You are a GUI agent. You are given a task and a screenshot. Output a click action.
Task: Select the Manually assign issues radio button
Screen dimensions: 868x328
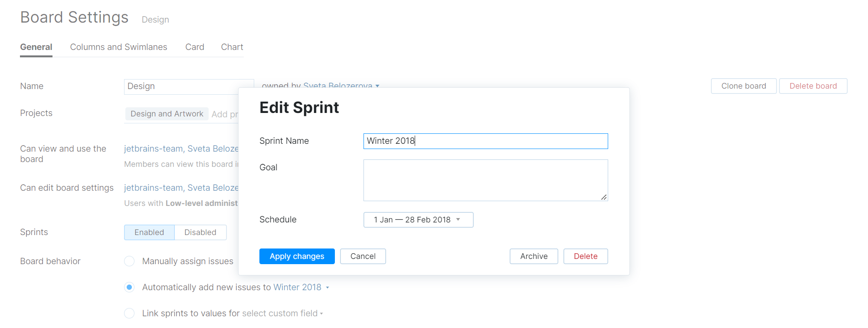pyautogui.click(x=129, y=261)
